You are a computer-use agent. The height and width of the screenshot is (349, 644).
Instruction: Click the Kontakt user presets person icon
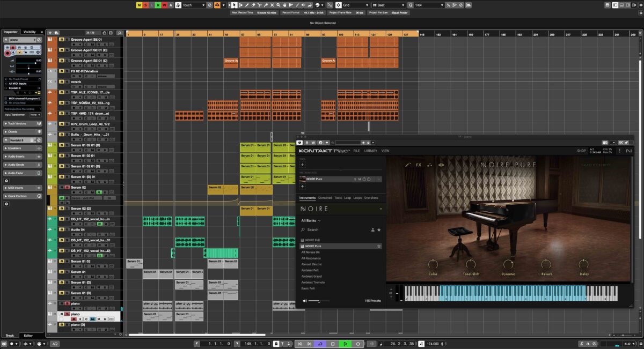pos(373,229)
